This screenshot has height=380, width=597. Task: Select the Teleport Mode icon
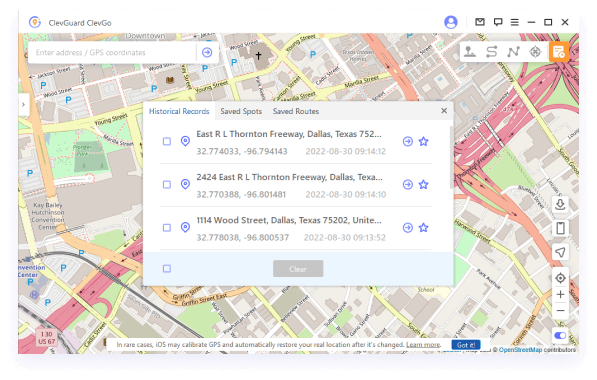[x=469, y=52]
